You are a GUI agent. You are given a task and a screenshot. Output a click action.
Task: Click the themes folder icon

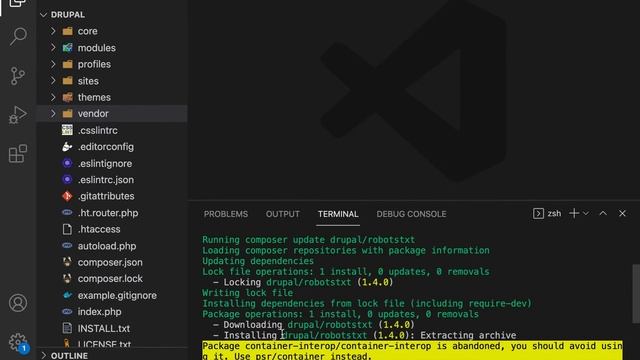[67, 97]
